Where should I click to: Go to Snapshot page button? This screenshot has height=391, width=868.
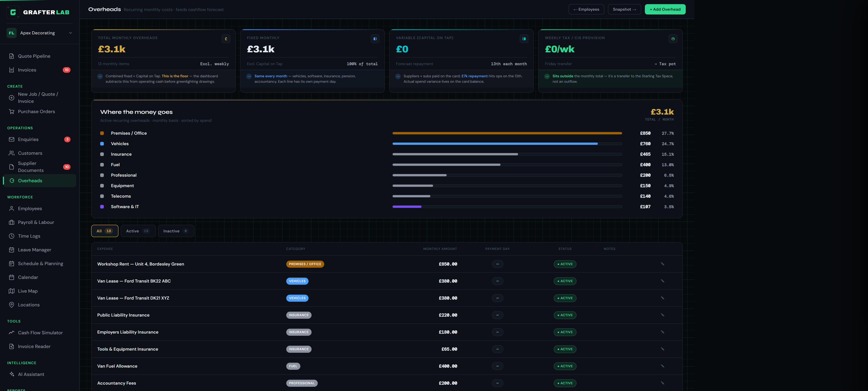click(x=624, y=10)
